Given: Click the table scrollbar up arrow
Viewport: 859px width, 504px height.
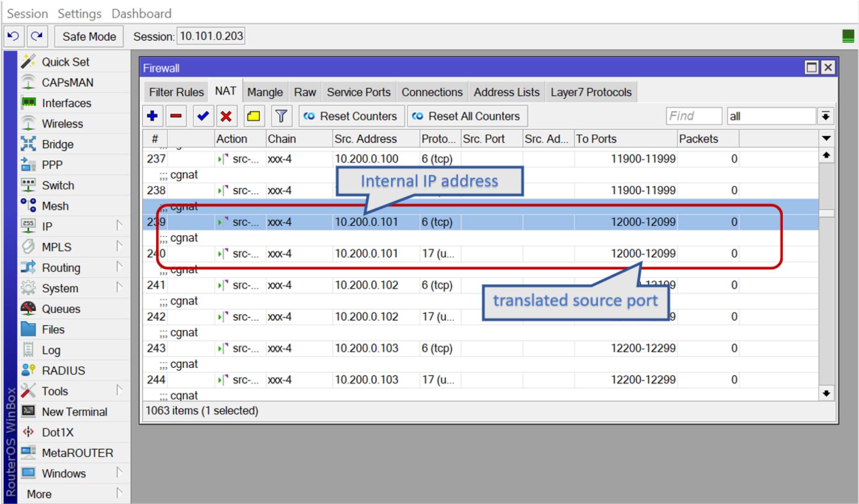Looking at the screenshot, I should point(826,155).
